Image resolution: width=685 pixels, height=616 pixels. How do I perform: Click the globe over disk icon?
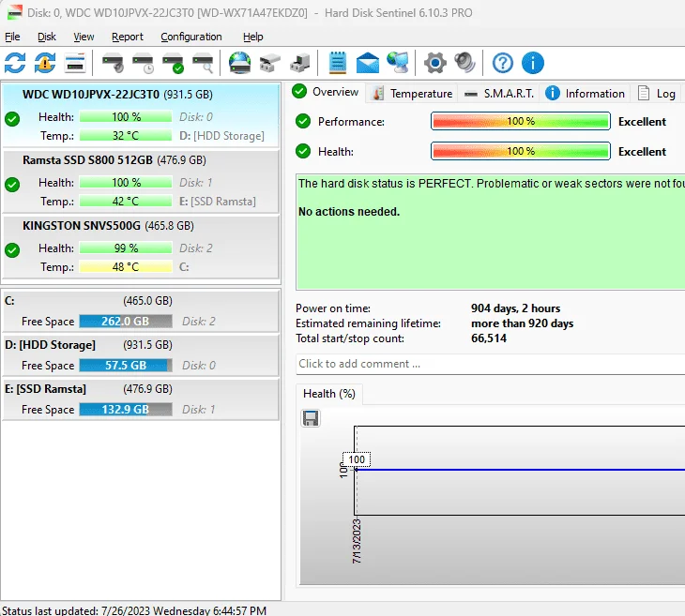240,63
